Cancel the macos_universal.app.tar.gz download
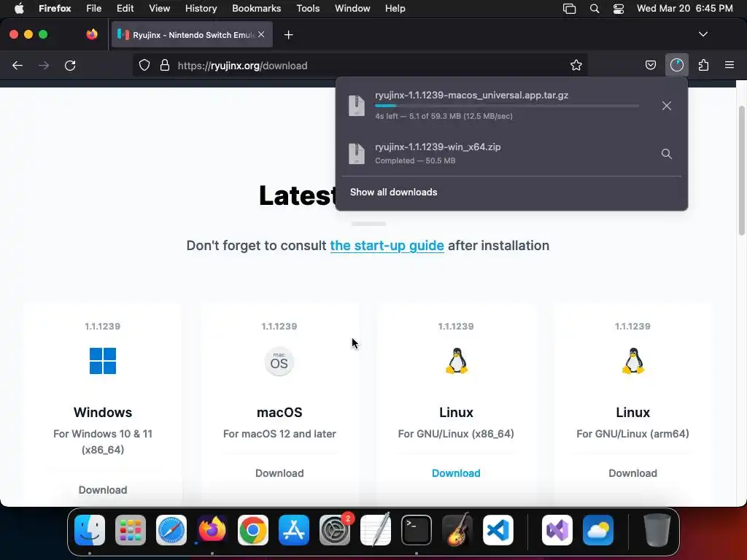This screenshot has height=560, width=747. (667, 106)
